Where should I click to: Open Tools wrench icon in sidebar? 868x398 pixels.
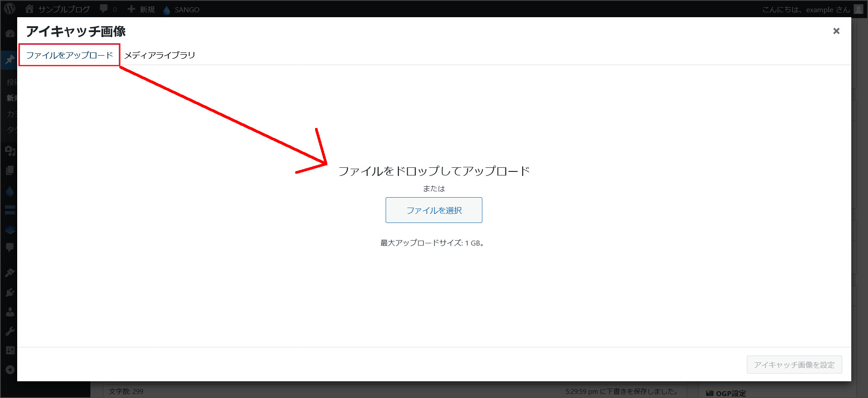9,331
